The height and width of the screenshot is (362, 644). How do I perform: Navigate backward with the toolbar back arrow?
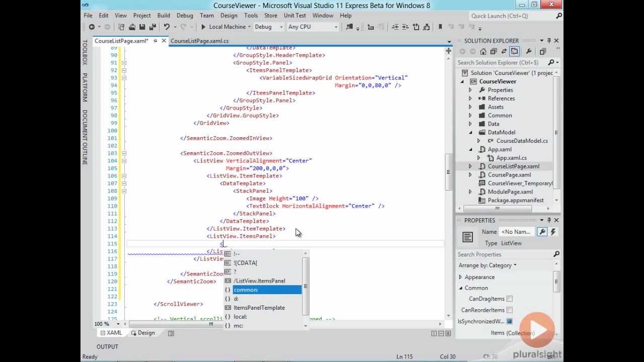coord(92,27)
